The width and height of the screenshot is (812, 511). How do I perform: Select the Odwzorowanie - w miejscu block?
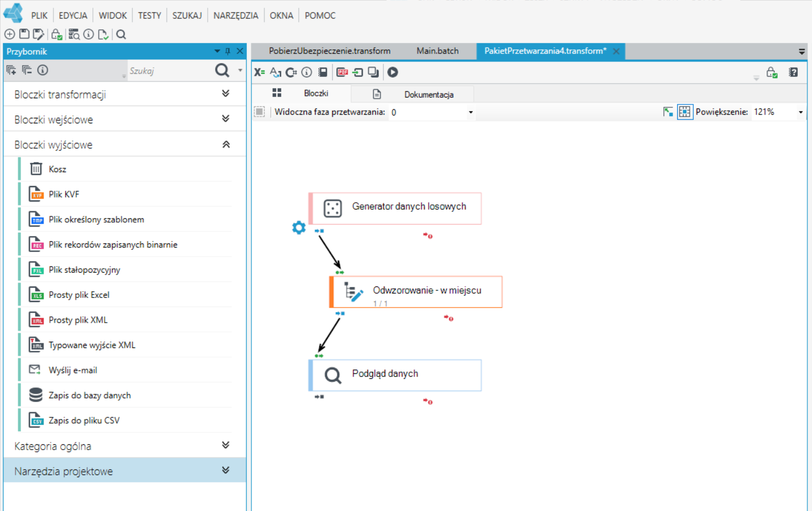click(x=416, y=292)
